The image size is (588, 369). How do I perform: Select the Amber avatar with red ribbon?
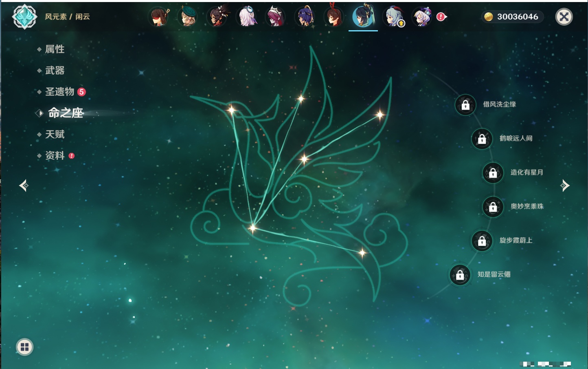click(334, 17)
